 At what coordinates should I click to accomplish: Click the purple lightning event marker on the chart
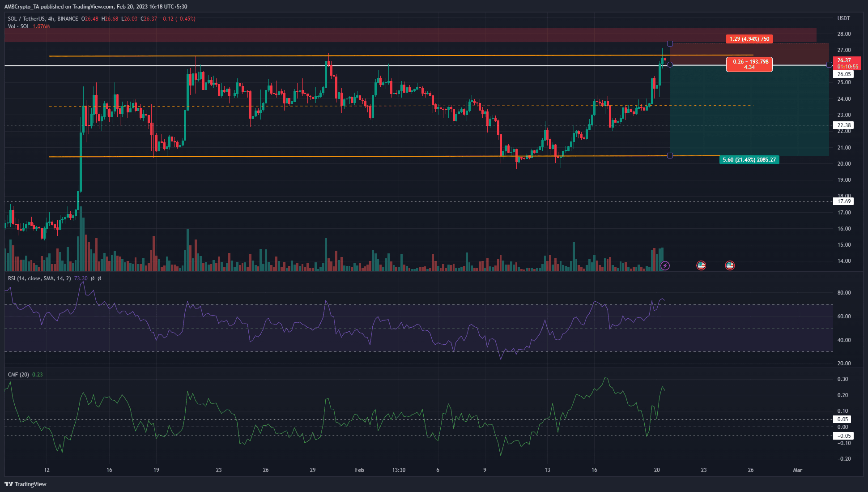tap(665, 265)
